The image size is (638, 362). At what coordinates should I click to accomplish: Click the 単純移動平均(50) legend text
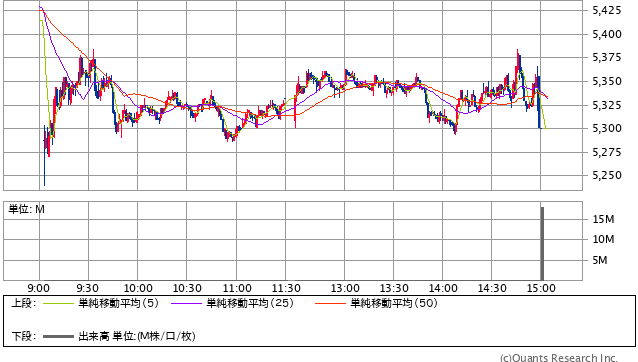point(394,303)
